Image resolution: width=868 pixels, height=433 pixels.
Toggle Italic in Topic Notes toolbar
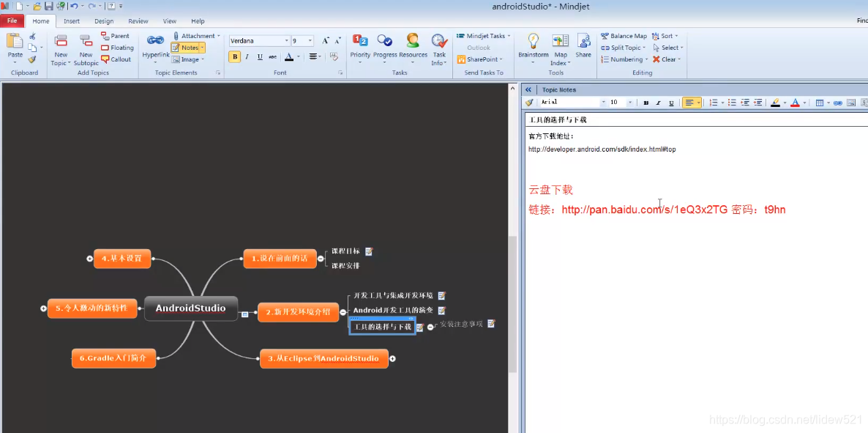click(x=658, y=103)
